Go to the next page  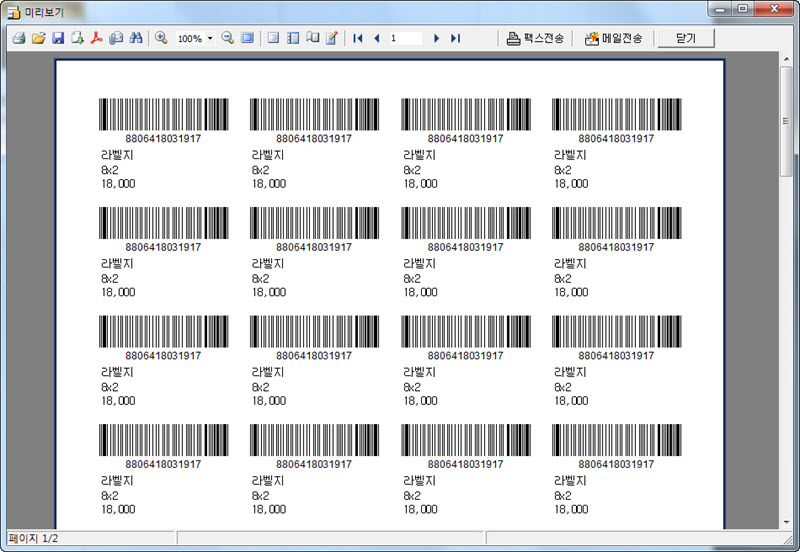click(x=436, y=38)
